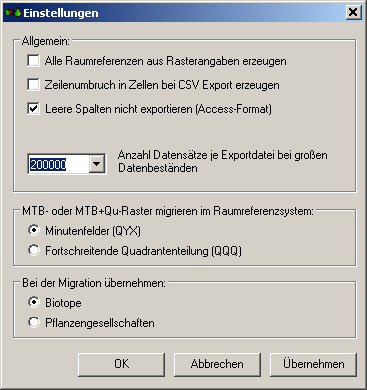
Task: Click the 'Anzahl Datensätze je Exportdatei' label
Action: [x=222, y=161]
